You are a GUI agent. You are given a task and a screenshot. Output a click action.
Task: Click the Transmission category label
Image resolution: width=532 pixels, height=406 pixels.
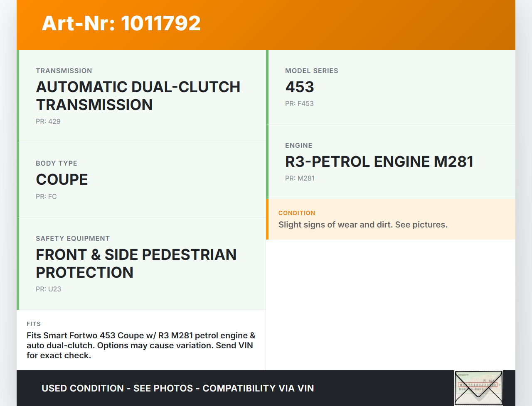[x=64, y=71]
